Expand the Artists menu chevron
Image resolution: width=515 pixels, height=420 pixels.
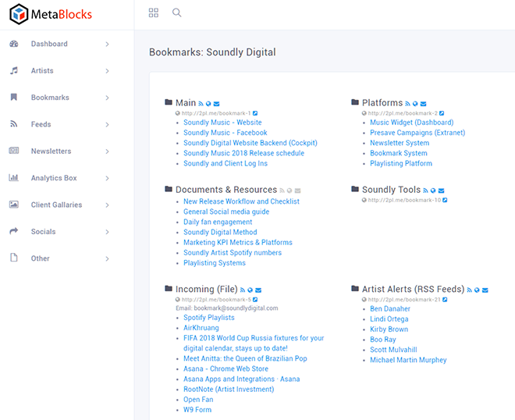pyautogui.click(x=107, y=71)
